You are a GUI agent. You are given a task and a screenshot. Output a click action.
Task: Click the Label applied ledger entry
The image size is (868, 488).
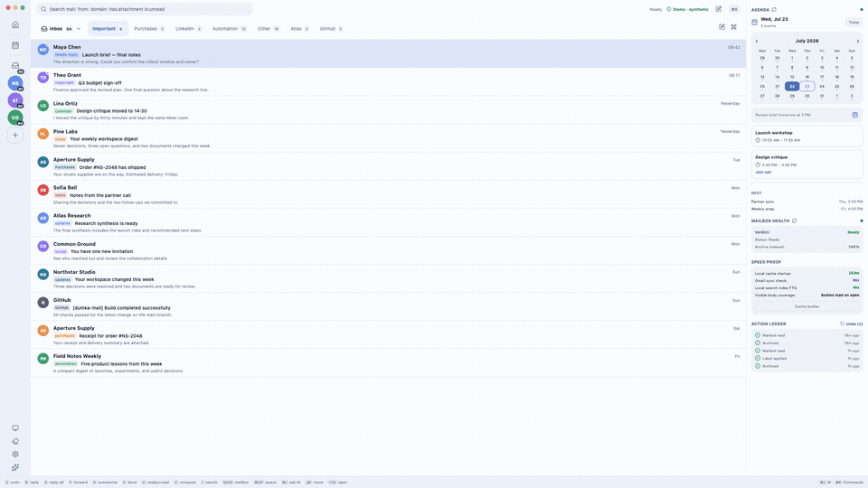pyautogui.click(x=807, y=359)
